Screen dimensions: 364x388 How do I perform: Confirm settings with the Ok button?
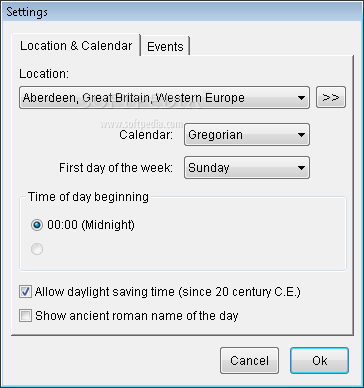319,360
